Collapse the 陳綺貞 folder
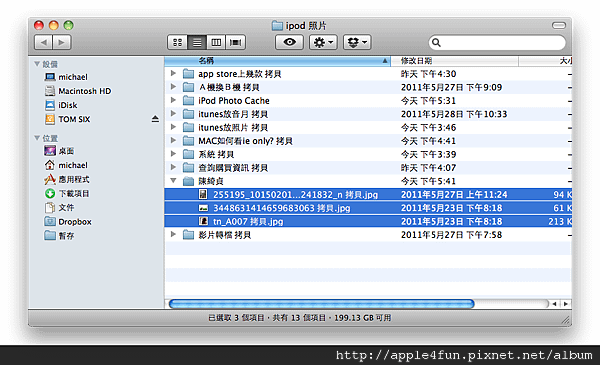The image size is (600, 365). click(x=173, y=180)
